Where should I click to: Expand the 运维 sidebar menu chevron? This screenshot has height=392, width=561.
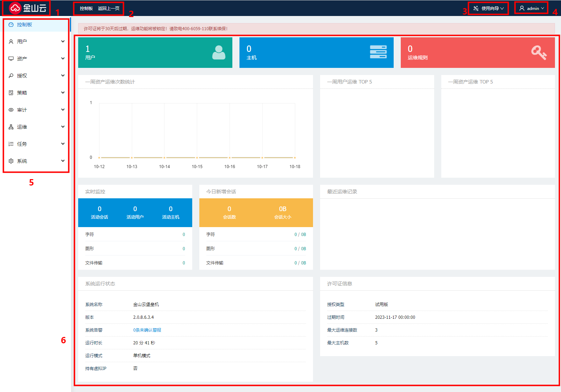tap(63, 127)
